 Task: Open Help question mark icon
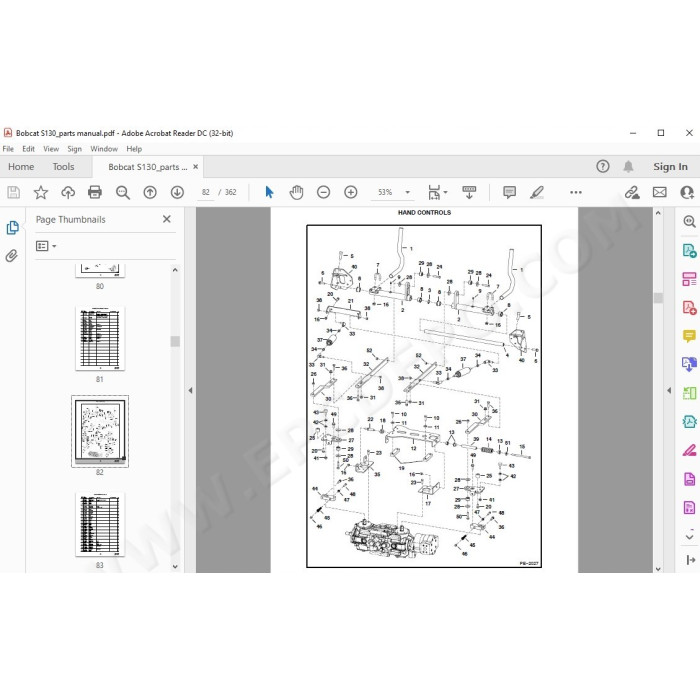point(603,167)
